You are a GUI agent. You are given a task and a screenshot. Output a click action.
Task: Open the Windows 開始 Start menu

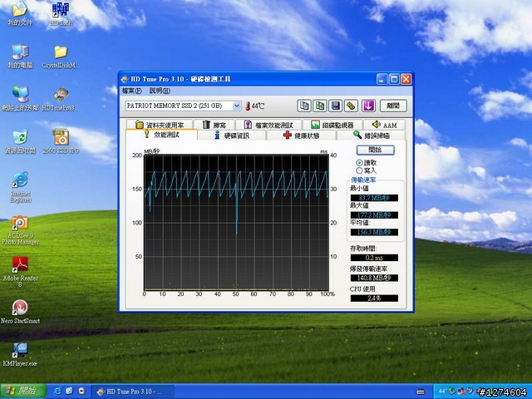pyautogui.click(x=23, y=392)
